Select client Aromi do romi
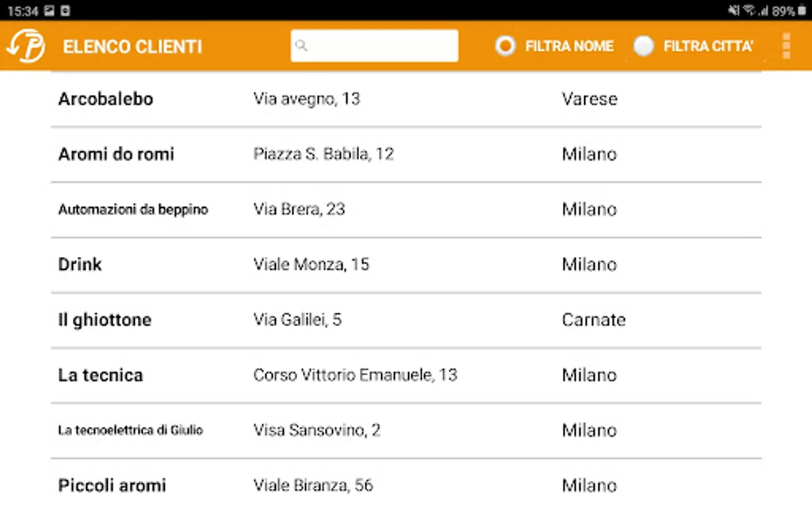This screenshot has height=508, width=812. [x=116, y=154]
